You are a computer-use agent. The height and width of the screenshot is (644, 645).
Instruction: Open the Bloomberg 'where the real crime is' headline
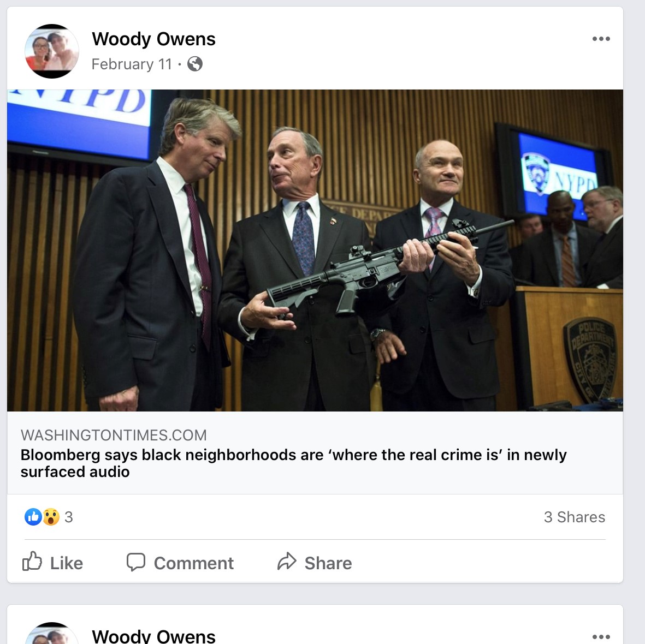(x=293, y=463)
